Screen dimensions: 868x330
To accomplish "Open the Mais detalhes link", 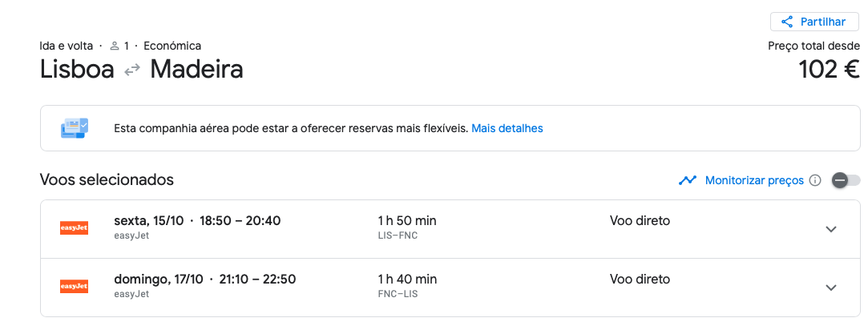I will pos(507,128).
